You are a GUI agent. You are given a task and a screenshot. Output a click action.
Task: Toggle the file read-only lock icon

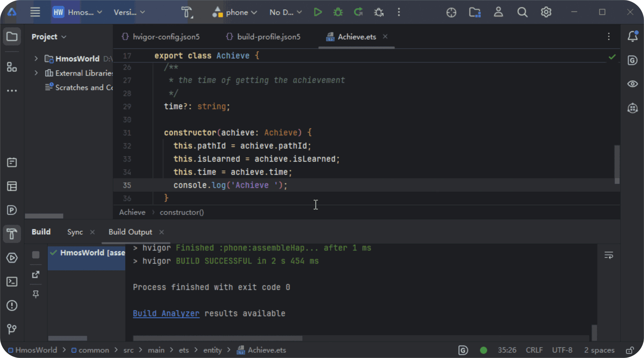pyautogui.click(x=630, y=350)
